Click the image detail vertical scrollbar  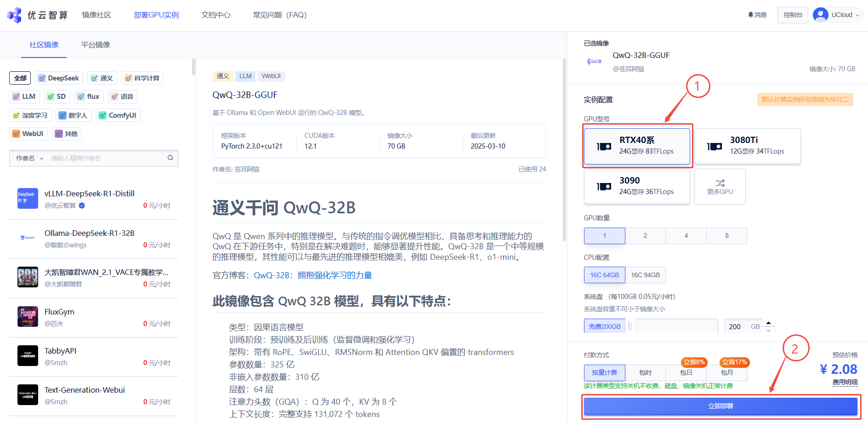pos(564,150)
